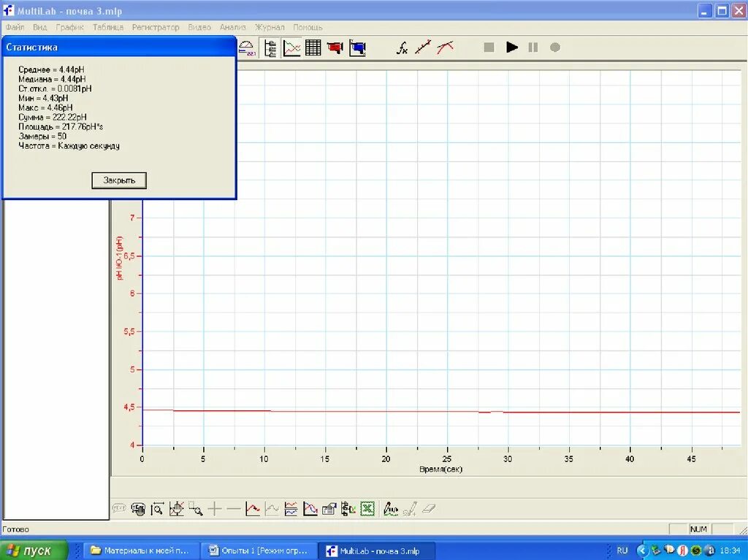Click the RU language indicator

[x=622, y=551]
